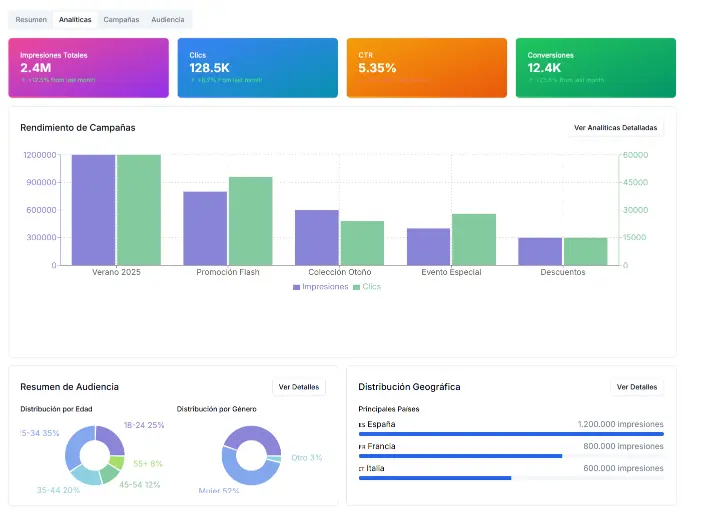Click the Italia flag icon

point(361,469)
